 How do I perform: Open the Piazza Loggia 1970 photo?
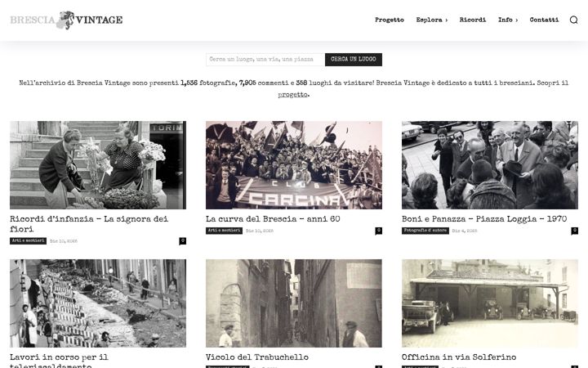[x=490, y=165]
